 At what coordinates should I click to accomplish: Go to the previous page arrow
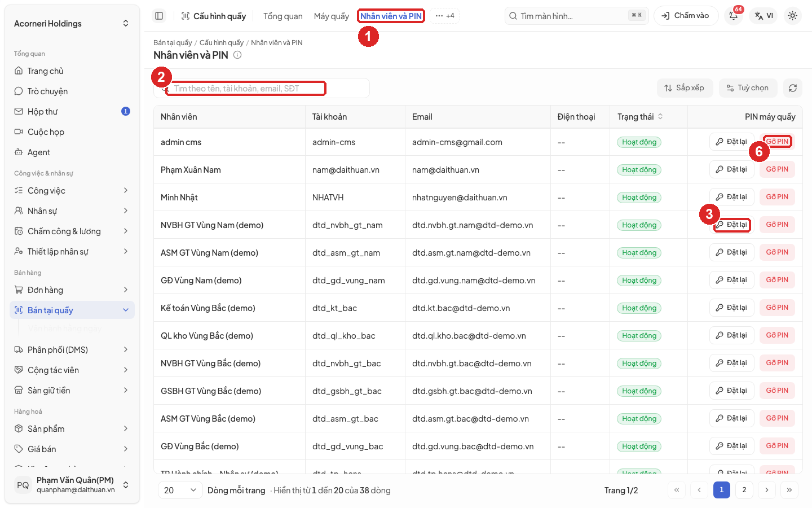coord(699,490)
